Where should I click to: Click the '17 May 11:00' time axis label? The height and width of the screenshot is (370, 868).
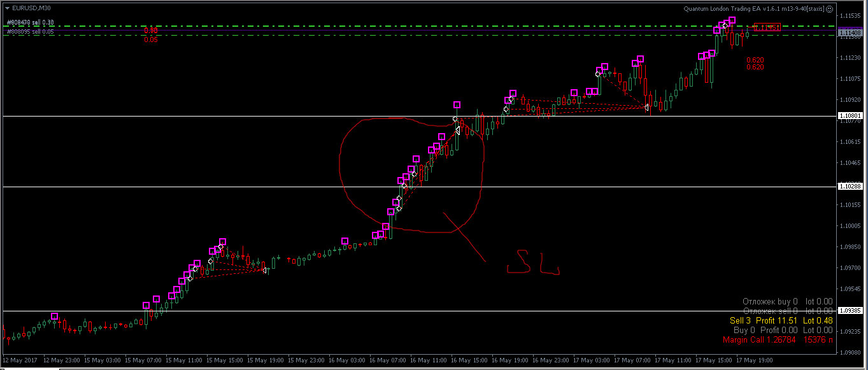click(x=672, y=360)
